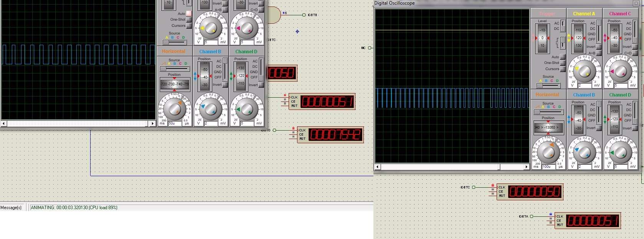Click Channel D volts field in left oscilloscope
Viewport: 644px width, 239px height.
point(247,123)
